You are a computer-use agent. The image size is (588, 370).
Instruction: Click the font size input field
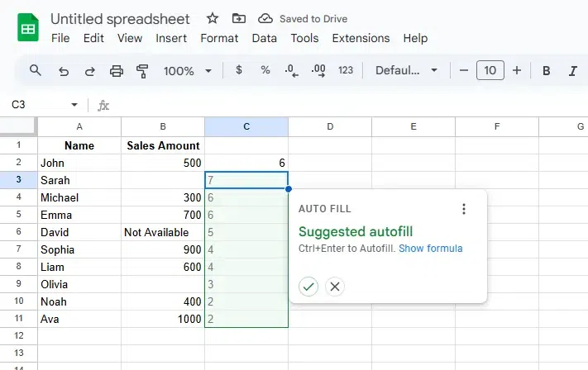point(490,71)
